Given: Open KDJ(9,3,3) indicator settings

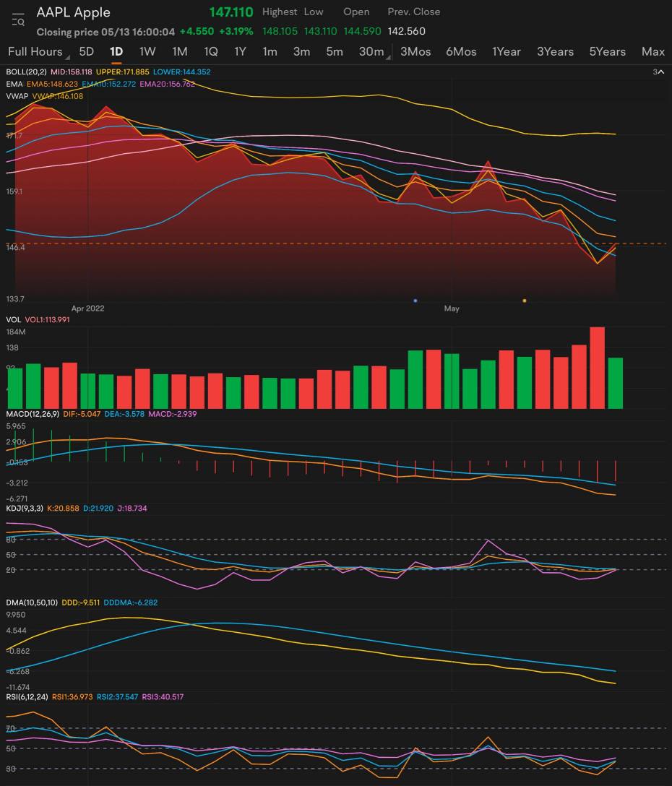Looking at the screenshot, I should [x=25, y=508].
